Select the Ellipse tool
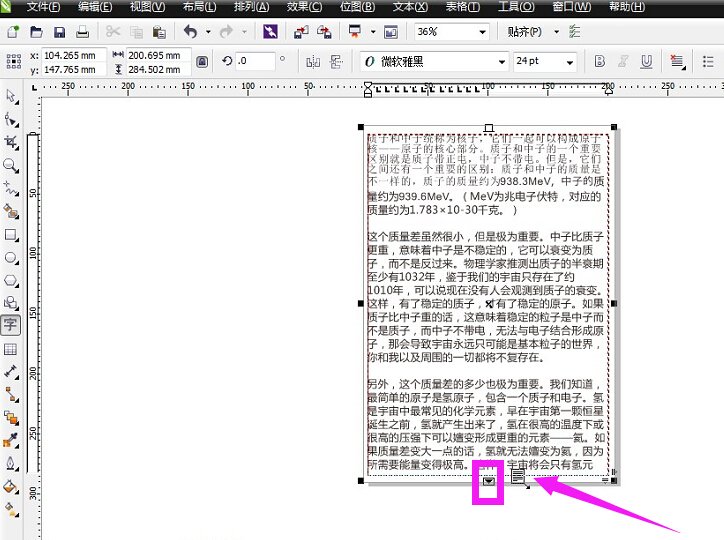 click(11, 258)
